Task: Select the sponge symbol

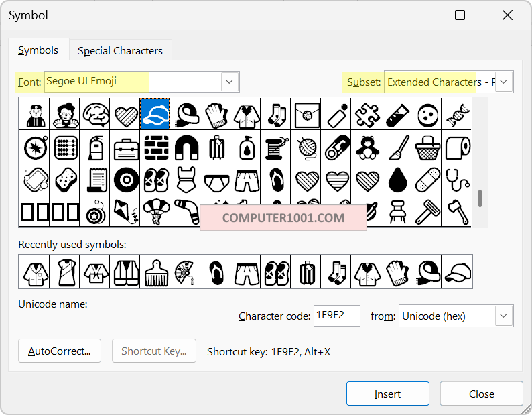Action: pos(64,178)
